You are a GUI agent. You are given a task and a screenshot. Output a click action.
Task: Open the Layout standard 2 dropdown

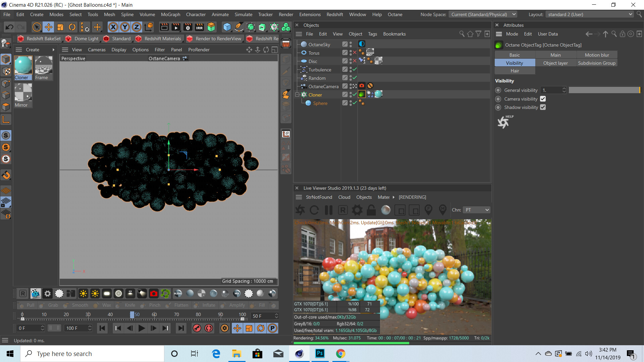click(x=590, y=14)
